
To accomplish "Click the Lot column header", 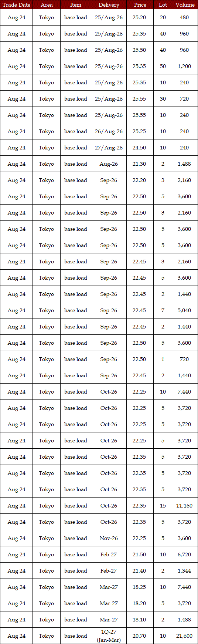I will pyautogui.click(x=163, y=5).
